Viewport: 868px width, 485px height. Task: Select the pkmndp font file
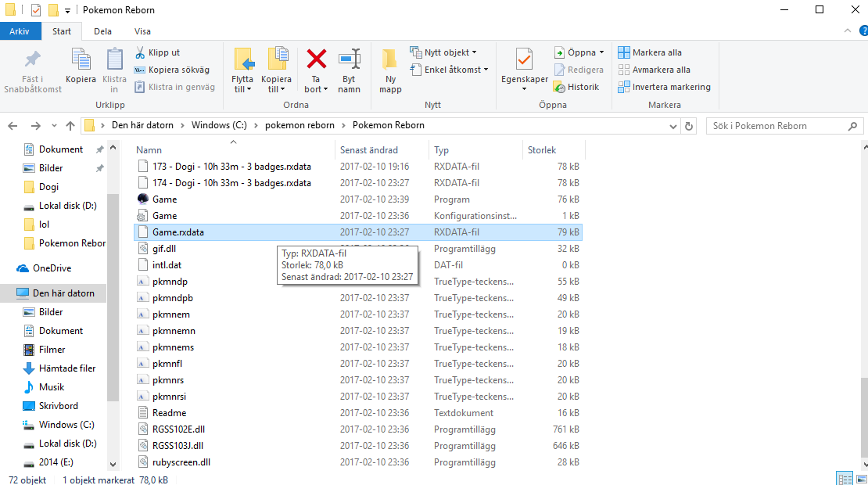coord(358,282)
